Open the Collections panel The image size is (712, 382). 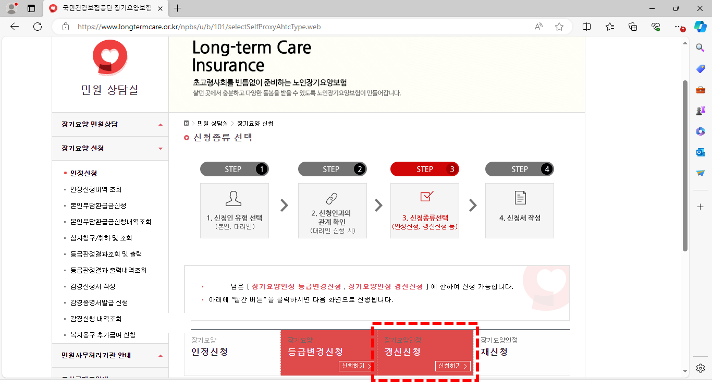click(x=633, y=27)
